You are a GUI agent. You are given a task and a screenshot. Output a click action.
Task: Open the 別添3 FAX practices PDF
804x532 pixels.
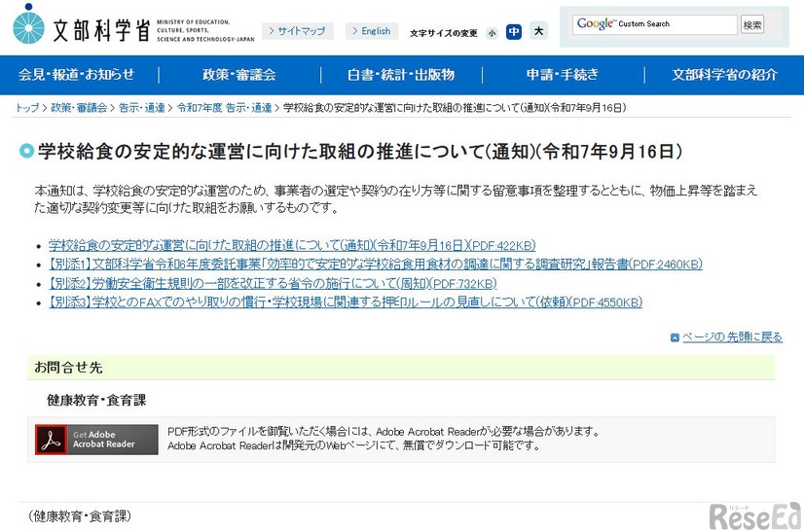(x=346, y=302)
